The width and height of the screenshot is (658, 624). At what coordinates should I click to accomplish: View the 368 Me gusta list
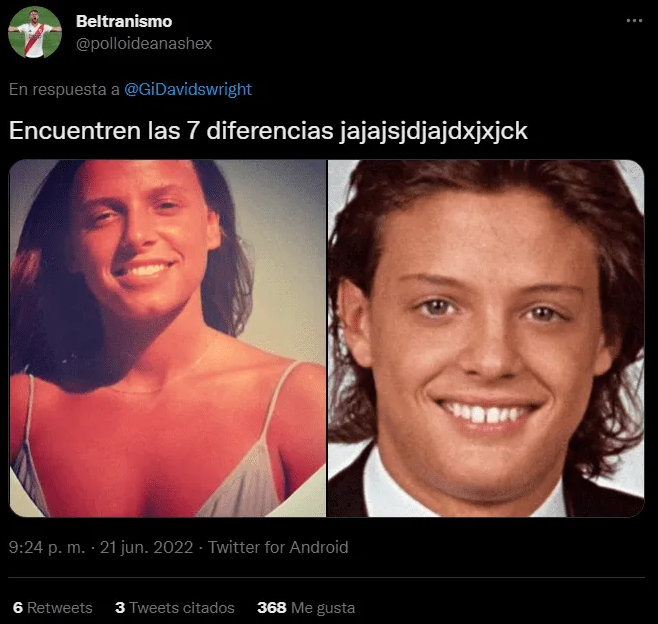pyautogui.click(x=306, y=608)
